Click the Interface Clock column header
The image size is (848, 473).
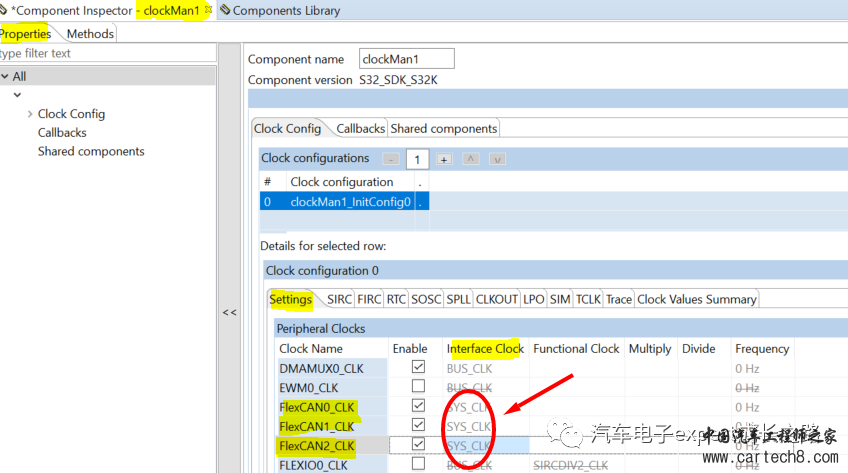(x=485, y=349)
